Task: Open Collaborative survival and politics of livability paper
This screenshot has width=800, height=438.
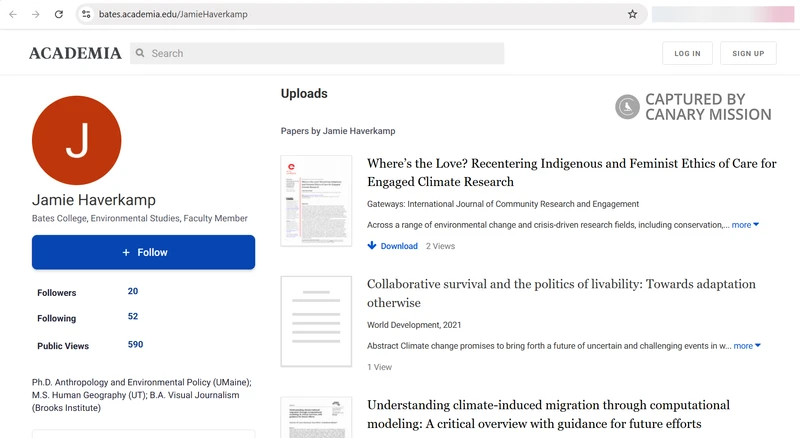Action: point(561,293)
